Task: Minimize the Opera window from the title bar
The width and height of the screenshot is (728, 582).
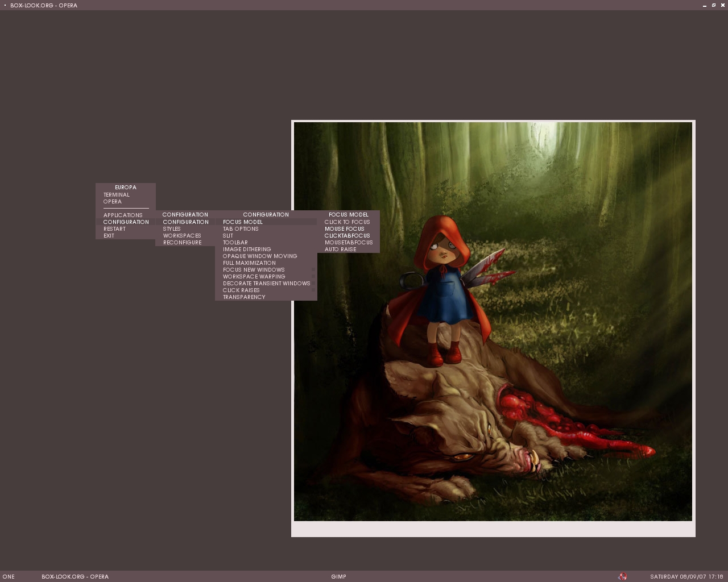Action: (x=705, y=5)
